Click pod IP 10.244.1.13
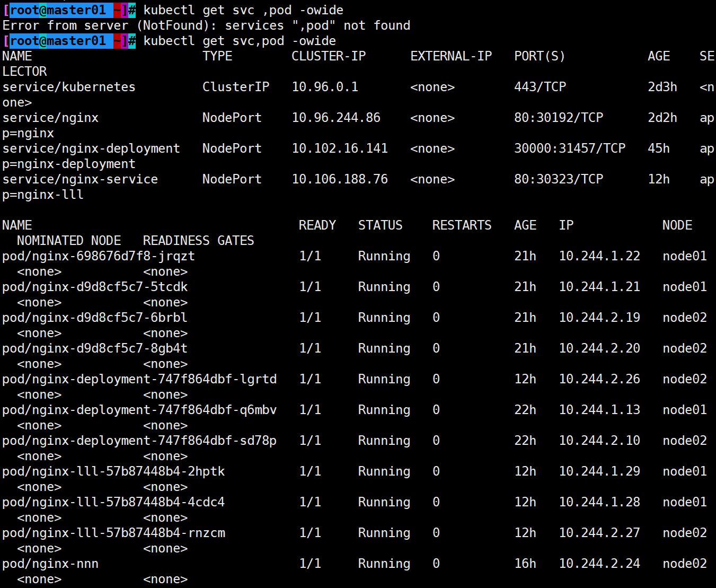This screenshot has height=588, width=716. (x=599, y=410)
